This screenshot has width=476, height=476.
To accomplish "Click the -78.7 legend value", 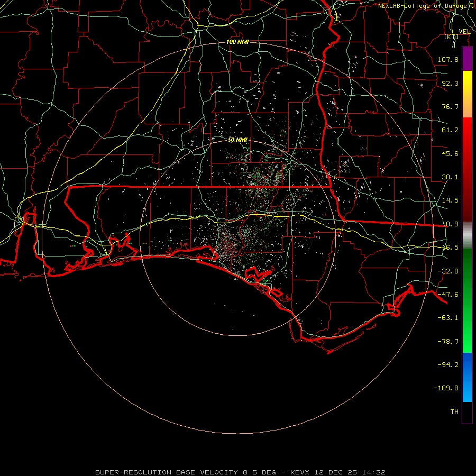I will pyautogui.click(x=448, y=342).
